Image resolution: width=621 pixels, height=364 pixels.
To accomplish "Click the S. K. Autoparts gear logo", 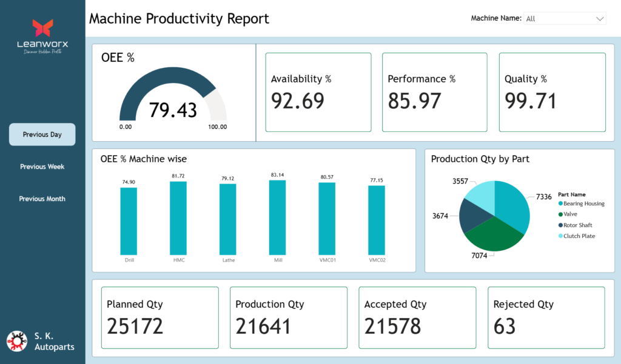I will pyautogui.click(x=16, y=342).
